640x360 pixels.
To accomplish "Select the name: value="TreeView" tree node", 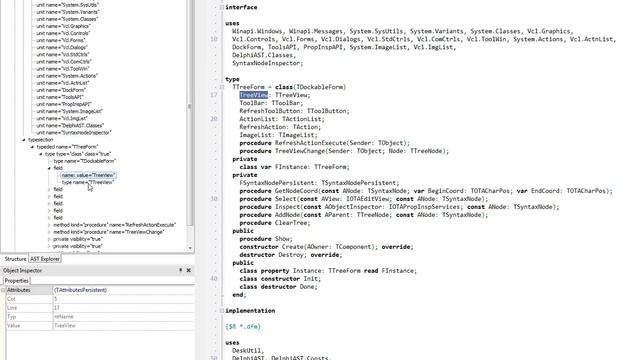I will pos(89,175).
